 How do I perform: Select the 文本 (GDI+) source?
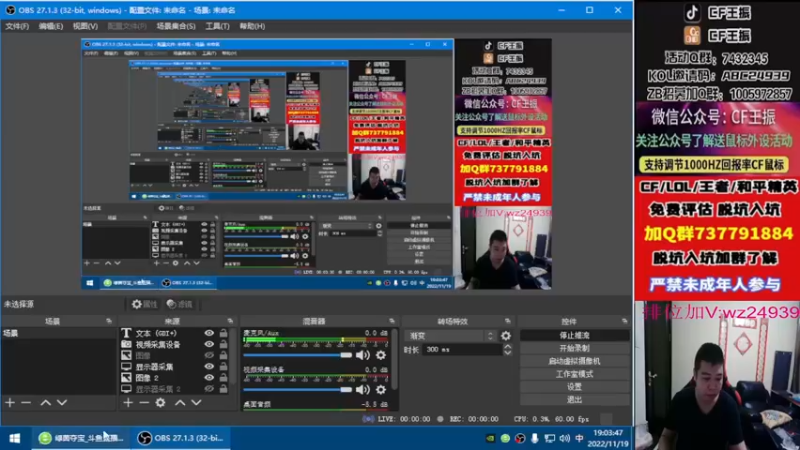pyautogui.click(x=156, y=333)
